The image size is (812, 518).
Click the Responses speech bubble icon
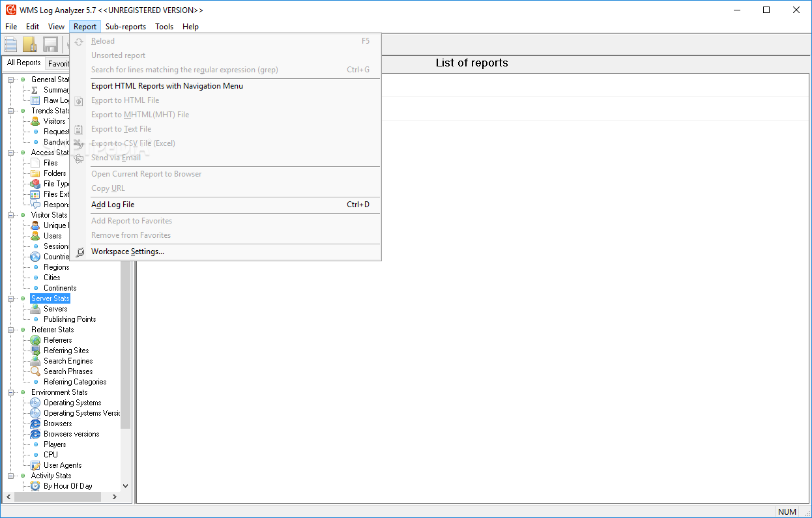coord(35,205)
